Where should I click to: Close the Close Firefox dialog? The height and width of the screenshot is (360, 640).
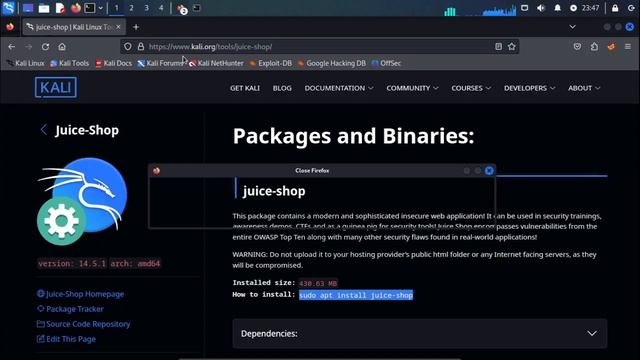pos(489,171)
